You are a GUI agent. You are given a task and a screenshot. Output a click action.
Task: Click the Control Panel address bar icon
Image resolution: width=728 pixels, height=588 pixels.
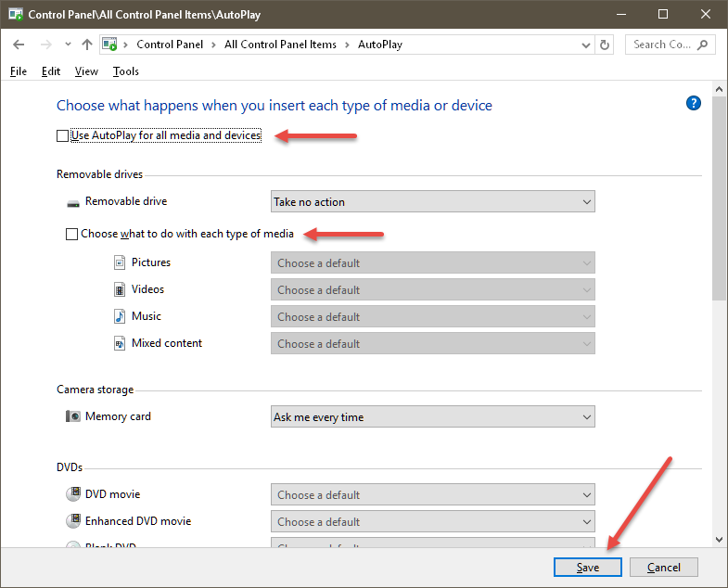[x=109, y=45]
